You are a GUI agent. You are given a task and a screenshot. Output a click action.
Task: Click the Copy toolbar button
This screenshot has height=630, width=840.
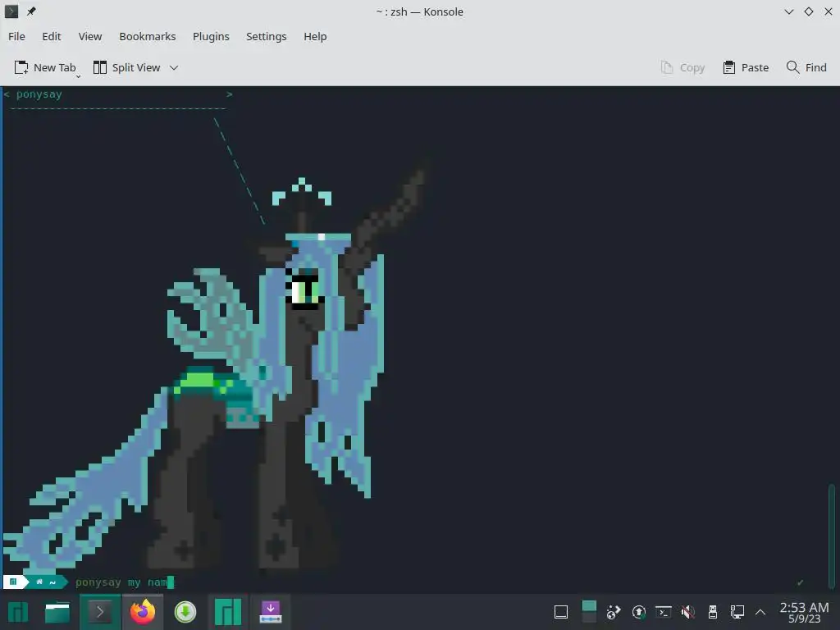pos(682,67)
